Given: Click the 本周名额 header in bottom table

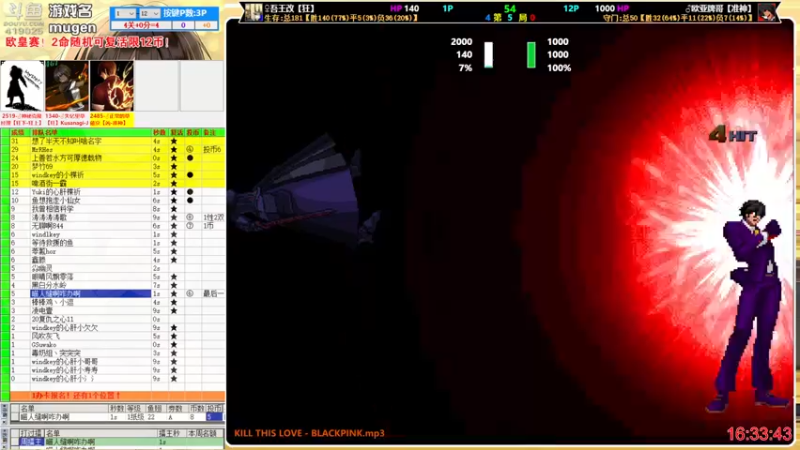Looking at the screenshot, I should tap(203, 433).
